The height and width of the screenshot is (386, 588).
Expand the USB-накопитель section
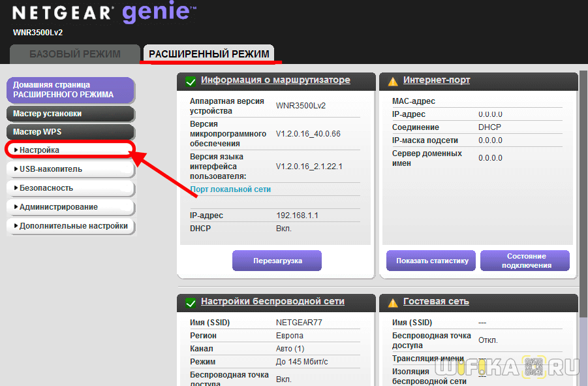click(x=70, y=169)
